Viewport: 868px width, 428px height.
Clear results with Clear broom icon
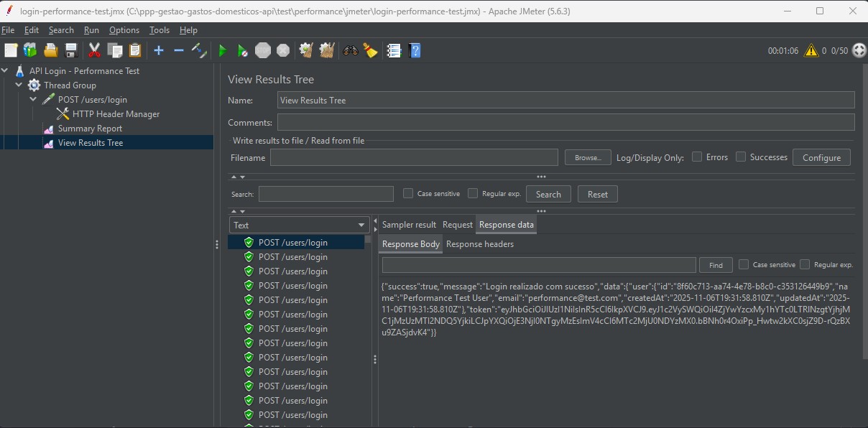coord(306,50)
